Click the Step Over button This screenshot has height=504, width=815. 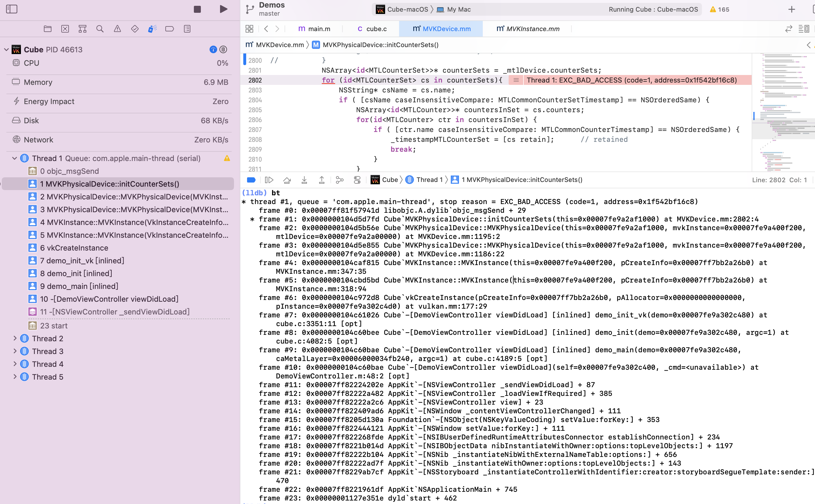point(287,180)
